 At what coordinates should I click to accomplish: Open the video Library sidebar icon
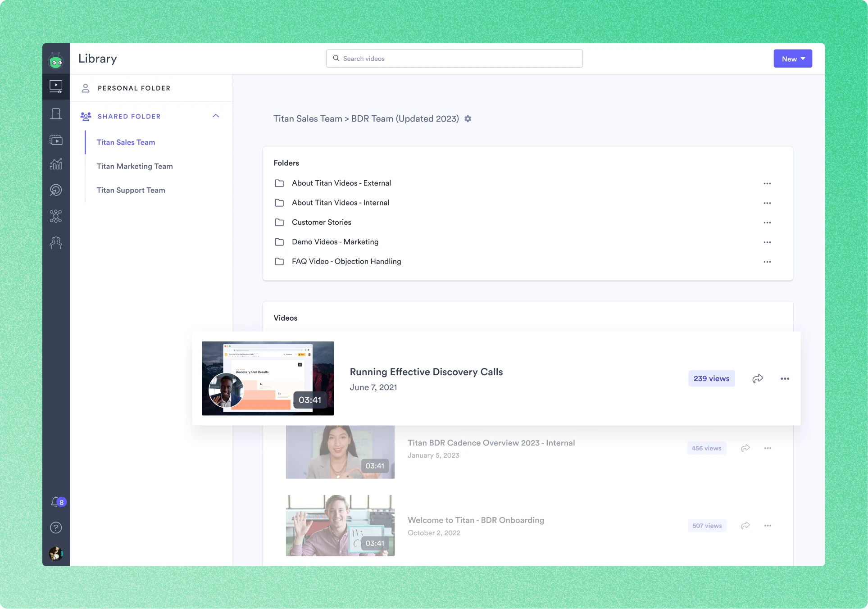tap(56, 86)
